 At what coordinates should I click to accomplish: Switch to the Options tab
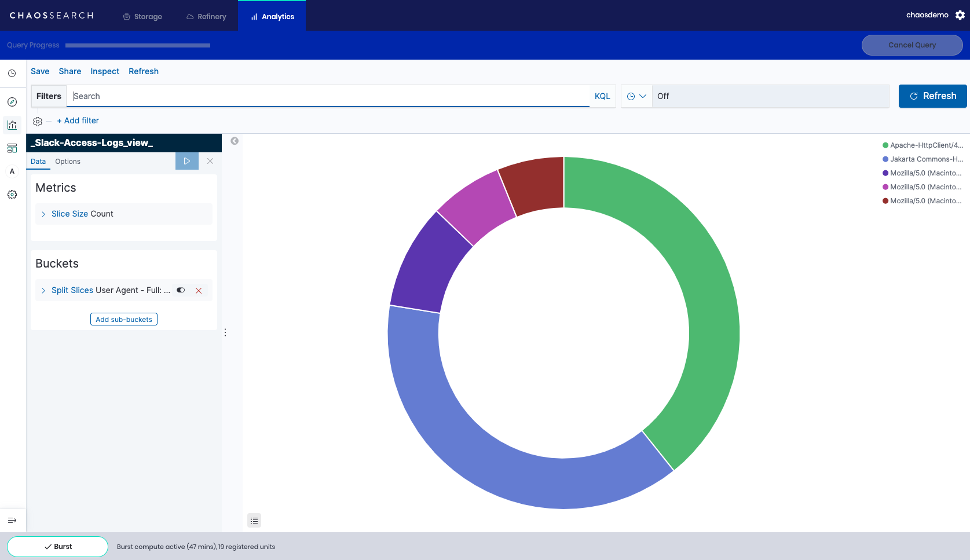pos(68,162)
